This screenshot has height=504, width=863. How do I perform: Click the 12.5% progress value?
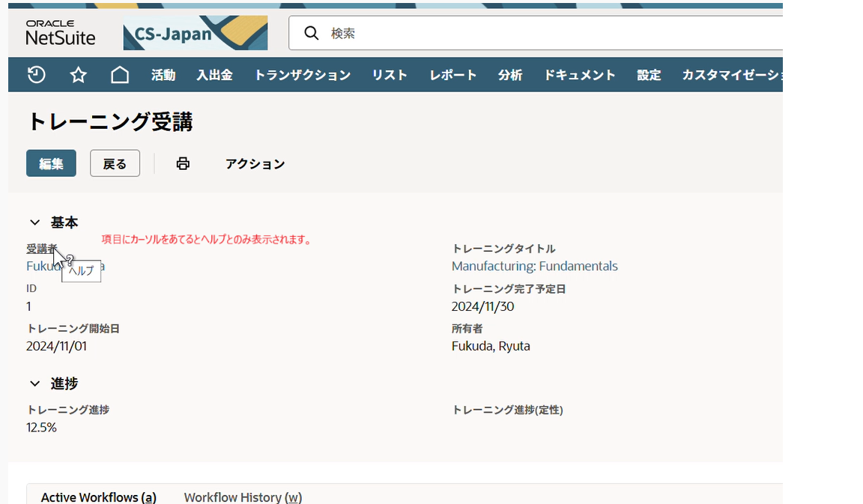[x=41, y=428]
